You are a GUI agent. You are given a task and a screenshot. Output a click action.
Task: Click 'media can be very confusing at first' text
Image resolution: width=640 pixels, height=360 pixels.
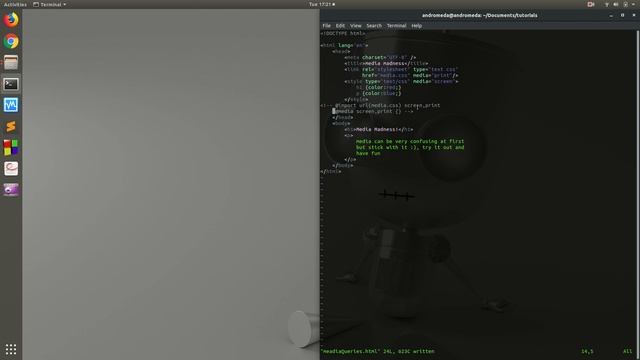410,141
